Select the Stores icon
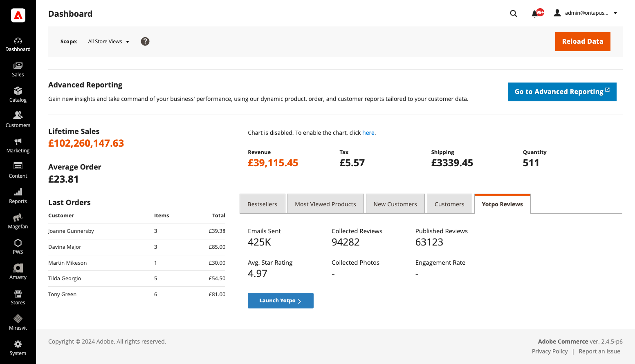The image size is (635, 364). click(18, 297)
